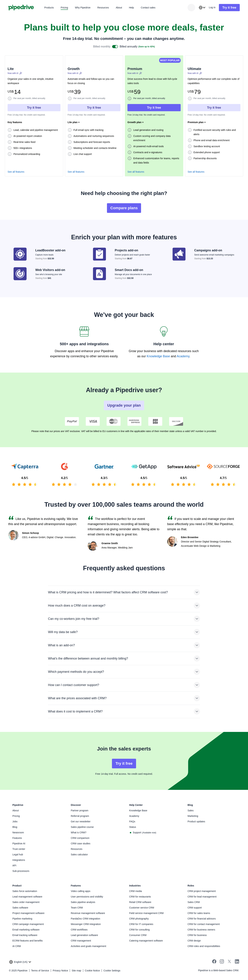248x980 pixels.
Task: Click info icon beside Lite plan price
Action: [9, 99]
